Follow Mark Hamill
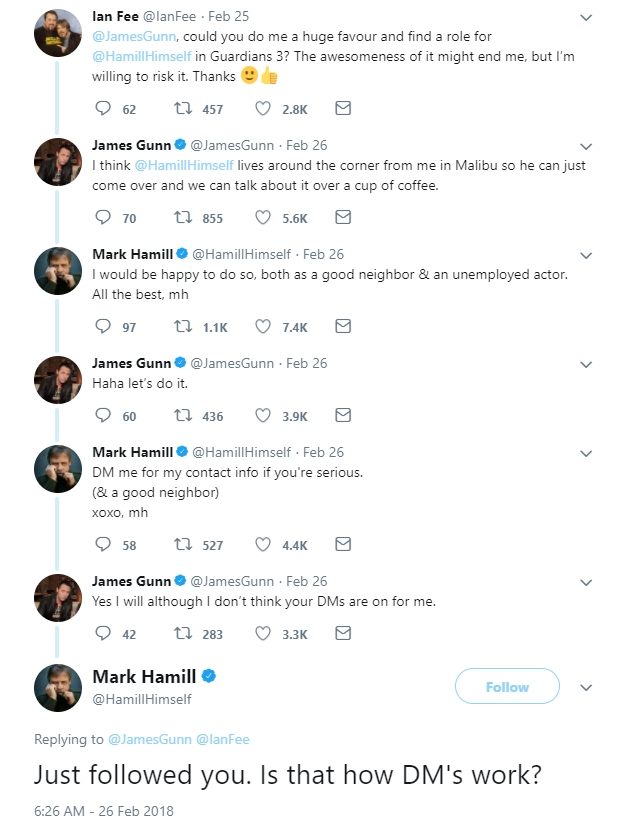 click(x=507, y=687)
